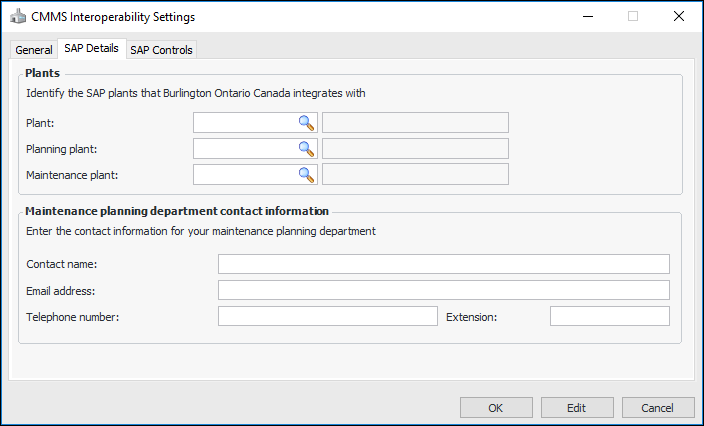The height and width of the screenshot is (426, 704).
Task: Select the Extension text field
Action: point(609,316)
